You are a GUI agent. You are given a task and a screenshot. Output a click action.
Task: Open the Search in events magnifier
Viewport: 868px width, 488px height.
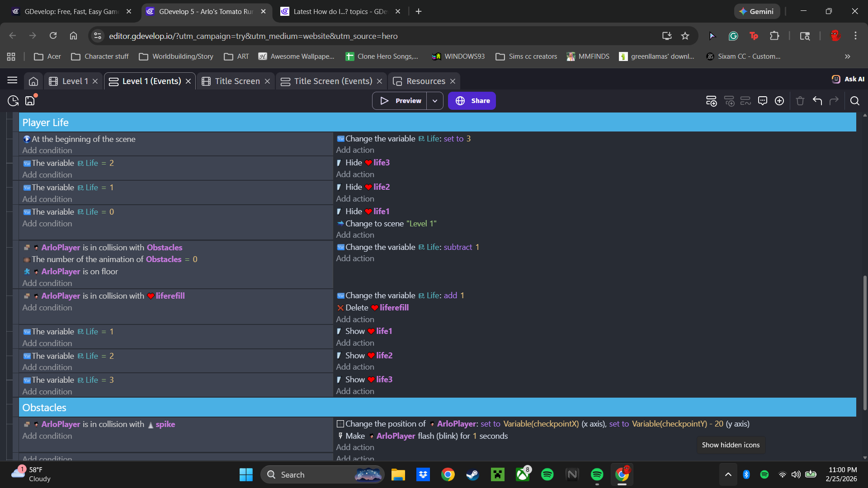tap(854, 101)
